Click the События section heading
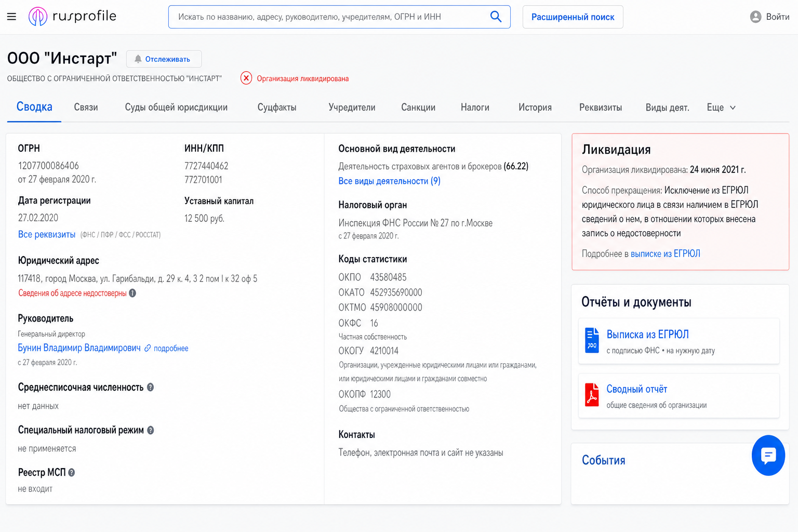 pos(603,460)
